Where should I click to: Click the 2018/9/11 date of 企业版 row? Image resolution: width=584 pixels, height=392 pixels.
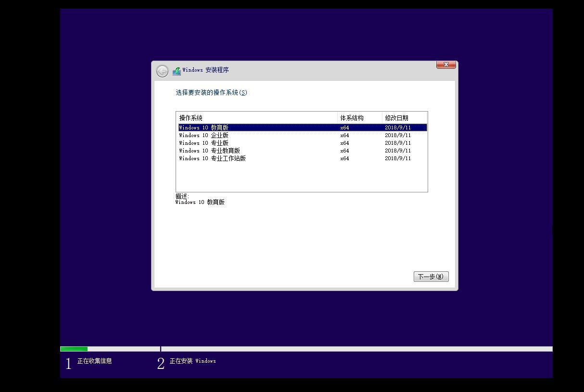[x=398, y=135]
